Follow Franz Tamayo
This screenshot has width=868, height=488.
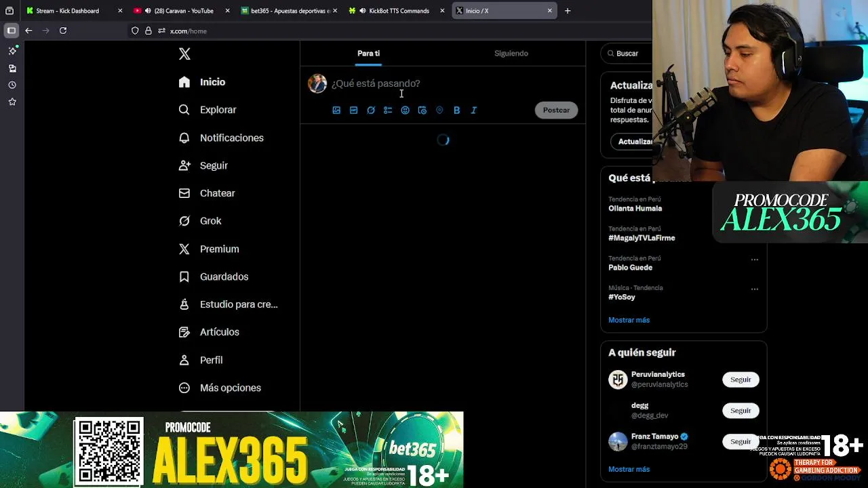[741, 441]
